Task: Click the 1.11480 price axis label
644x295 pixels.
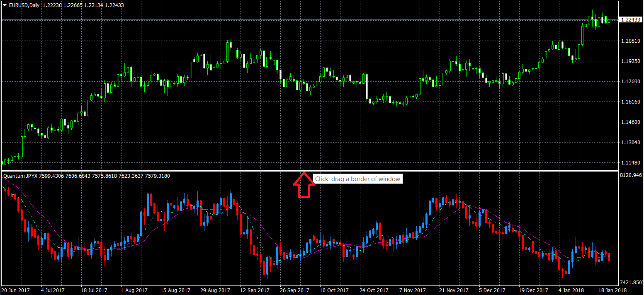Action: (x=630, y=163)
